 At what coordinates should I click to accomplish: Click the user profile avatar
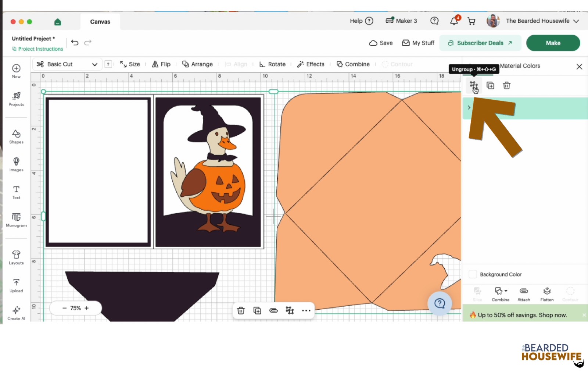pyautogui.click(x=493, y=21)
